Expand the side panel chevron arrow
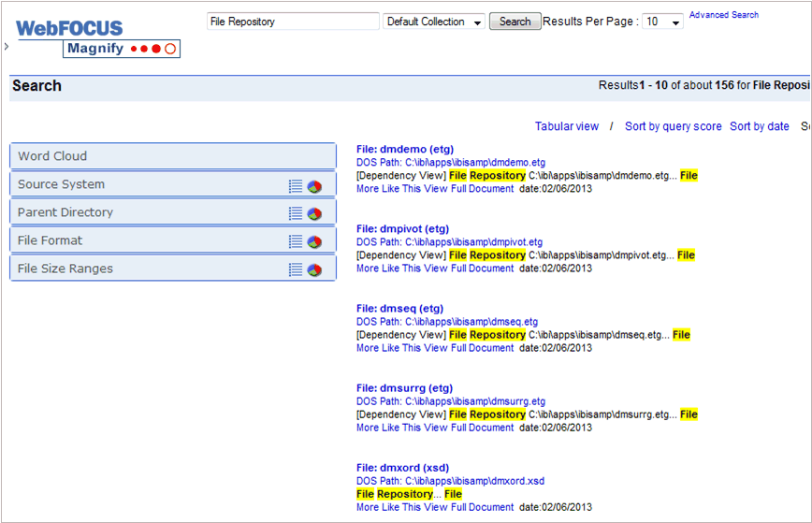This screenshot has width=812, height=523. (7, 46)
